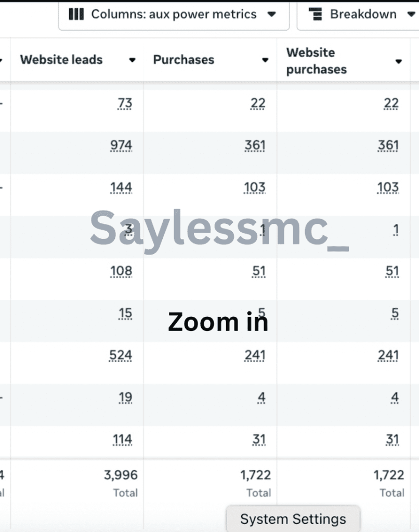The width and height of the screenshot is (419, 532).
Task: Open Website purchases column header arrow
Action: (399, 61)
